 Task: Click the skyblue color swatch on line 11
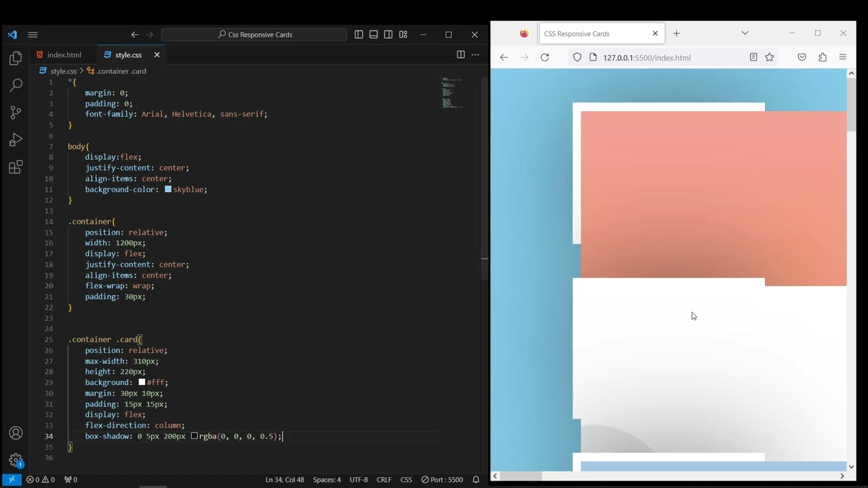coord(168,189)
